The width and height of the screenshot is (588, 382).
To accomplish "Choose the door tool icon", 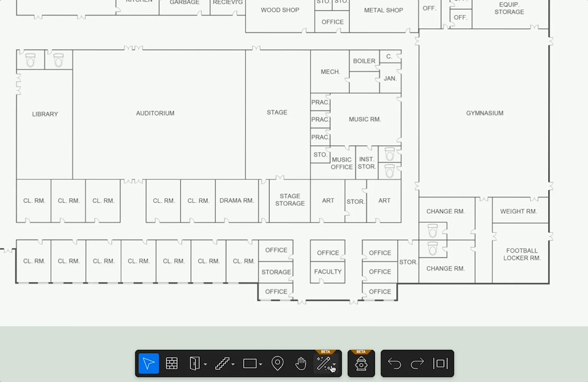I will tap(194, 364).
